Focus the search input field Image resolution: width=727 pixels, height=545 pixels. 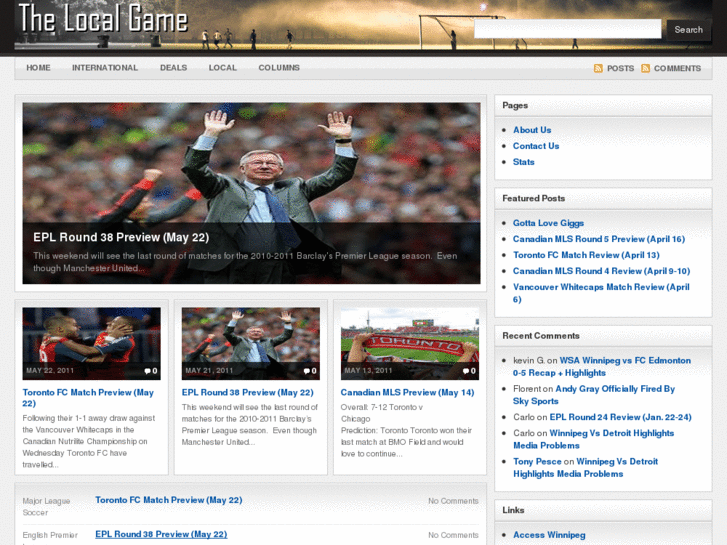click(568, 29)
